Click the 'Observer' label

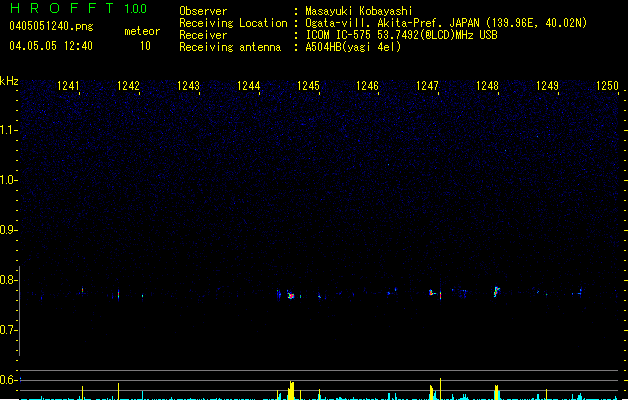(x=203, y=11)
